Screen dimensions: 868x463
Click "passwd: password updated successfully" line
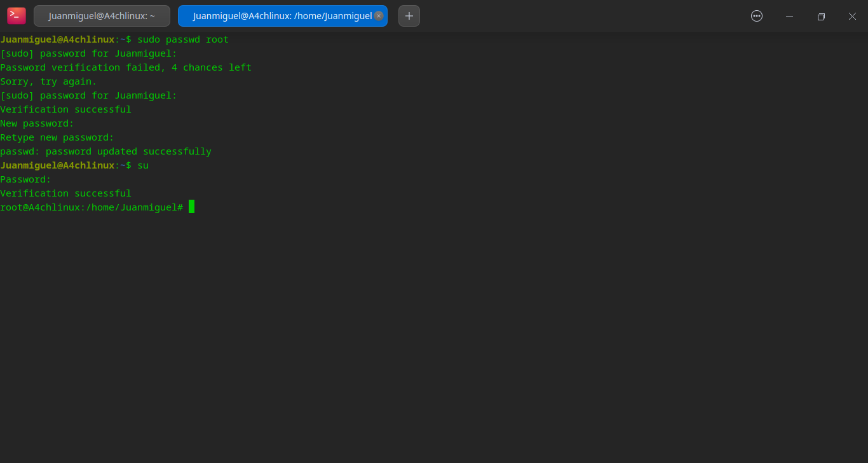(105, 151)
